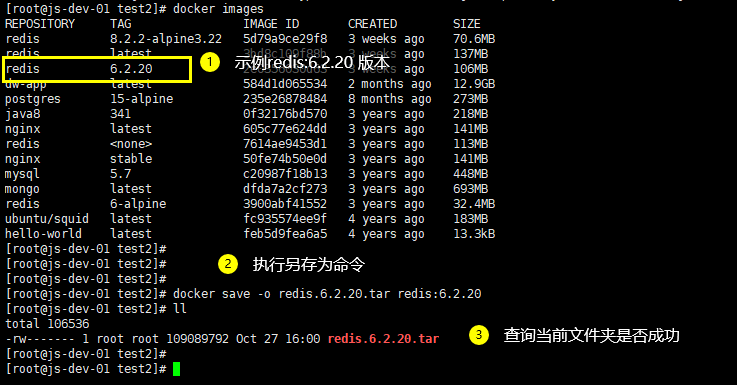Click the hello-world repository name
The image size is (737, 385).
(x=43, y=234)
